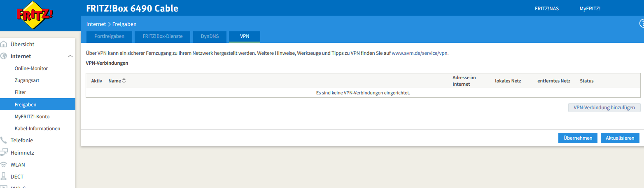This screenshot has height=188, width=644.
Task: Select Freigaben submenu item
Action: point(37,104)
